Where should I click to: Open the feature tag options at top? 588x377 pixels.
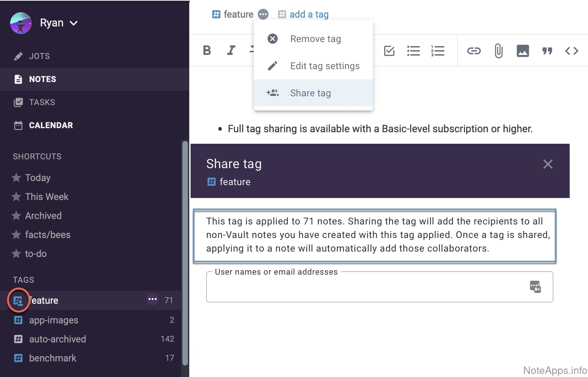click(x=263, y=14)
